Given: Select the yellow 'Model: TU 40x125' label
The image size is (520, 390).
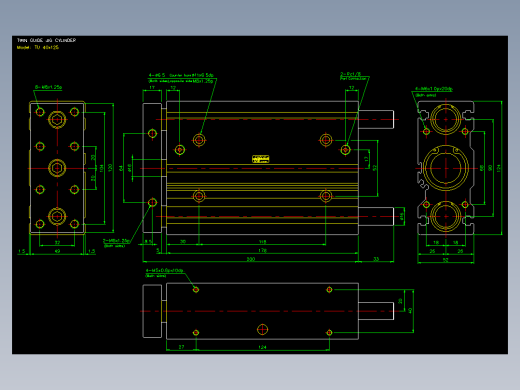Looking at the screenshot, I should coord(38,47).
